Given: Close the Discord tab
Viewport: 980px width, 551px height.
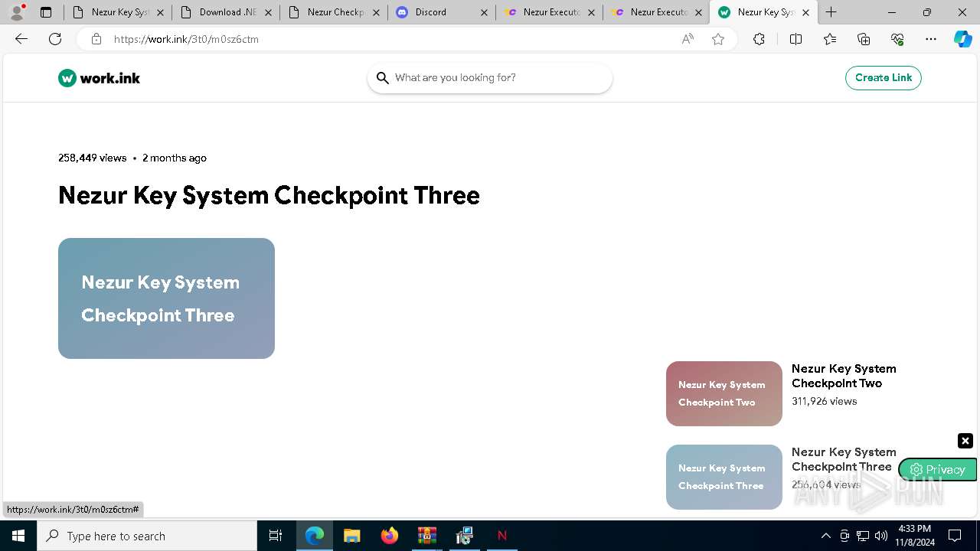Looking at the screenshot, I should [x=484, y=12].
